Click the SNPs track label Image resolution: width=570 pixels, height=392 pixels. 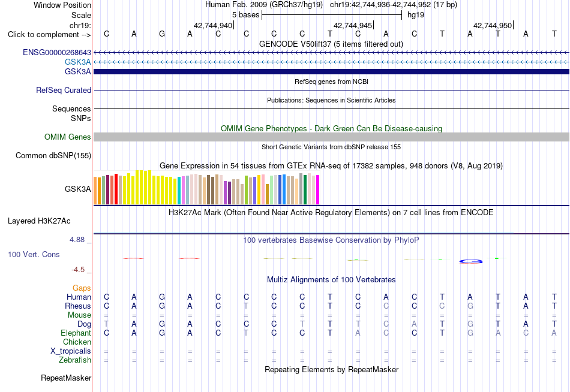click(x=81, y=118)
